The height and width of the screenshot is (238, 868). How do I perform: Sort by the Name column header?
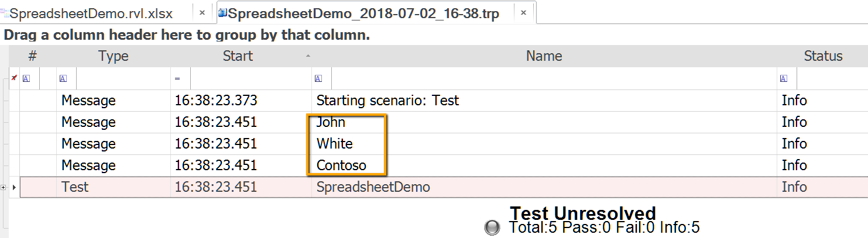pos(543,56)
